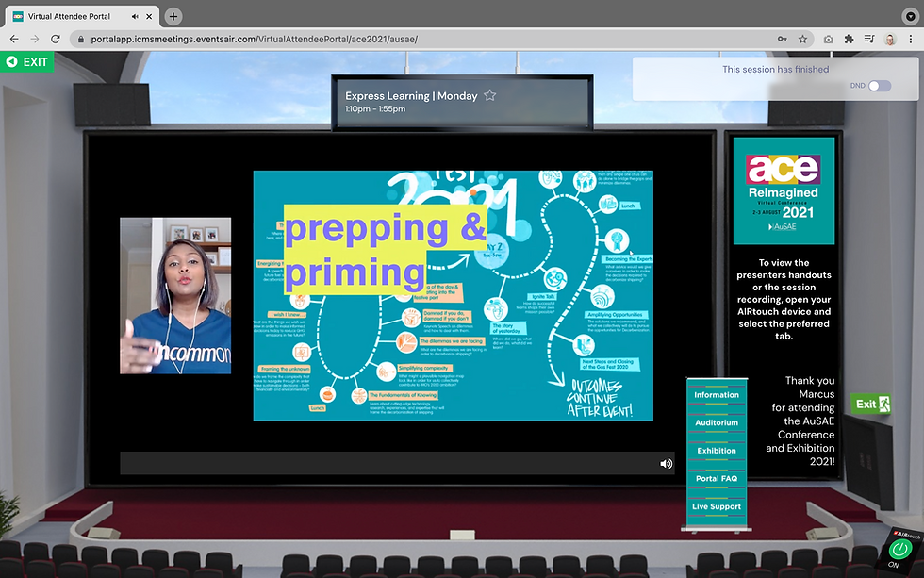Click the Express Learning | Monday title
This screenshot has width=924, height=578.
tap(411, 95)
